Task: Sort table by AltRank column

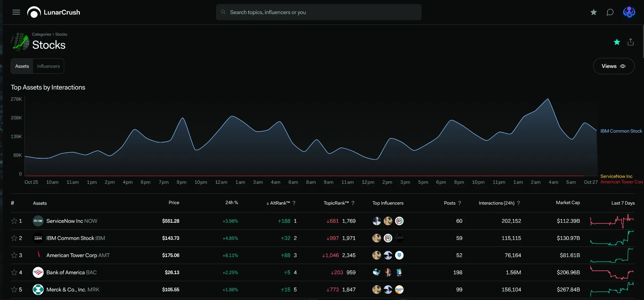Action: [x=278, y=203]
